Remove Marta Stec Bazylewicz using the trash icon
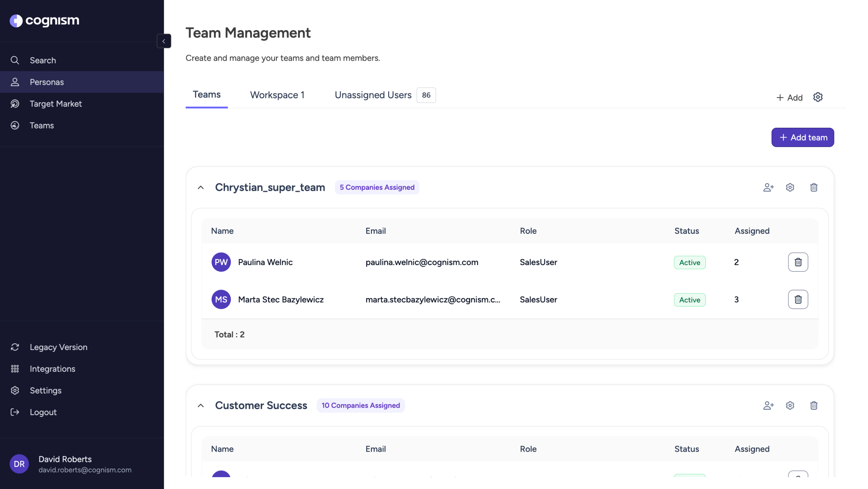The image size is (868, 489). point(798,299)
